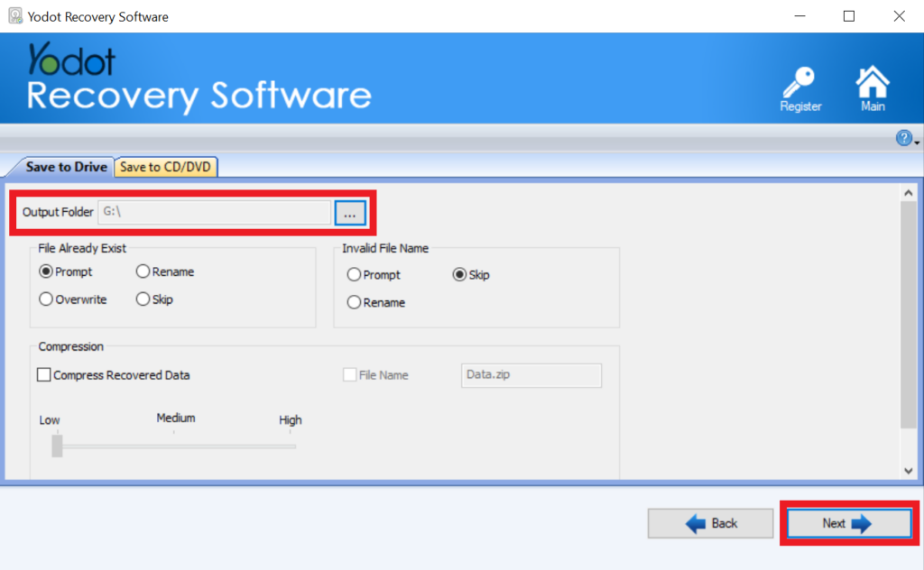This screenshot has height=570, width=924.
Task: Select the Save to Drive tab
Action: (x=66, y=167)
